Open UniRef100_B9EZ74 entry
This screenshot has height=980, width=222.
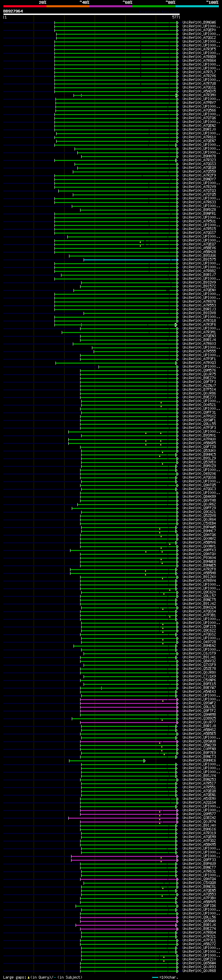pyautogui.click(x=199, y=929)
